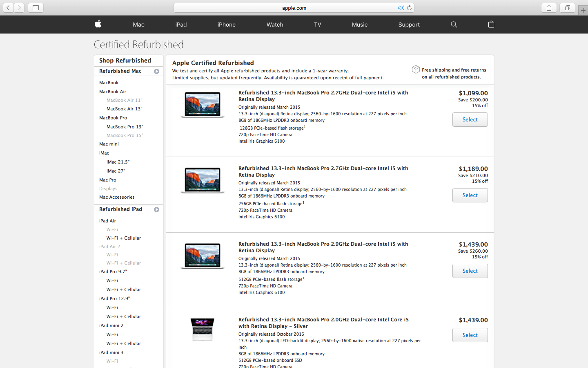Open the search magnifier icon

tap(454, 25)
